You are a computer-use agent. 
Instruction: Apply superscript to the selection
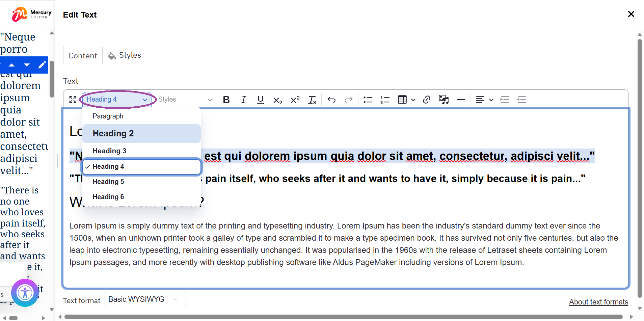294,99
